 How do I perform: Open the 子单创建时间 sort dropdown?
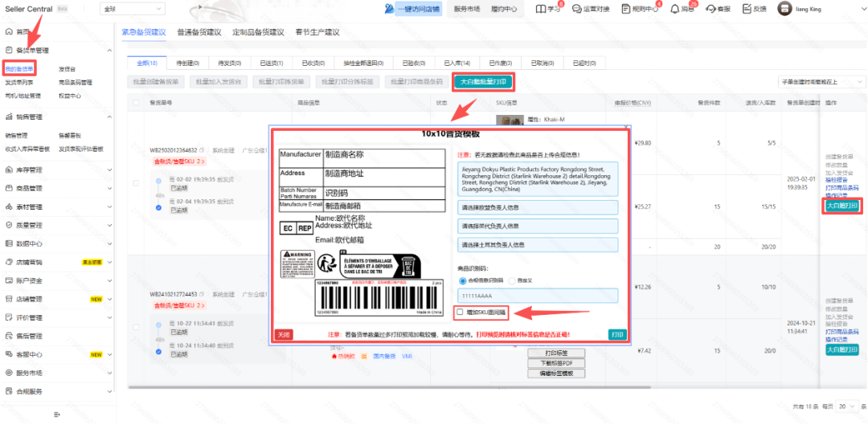[821, 82]
